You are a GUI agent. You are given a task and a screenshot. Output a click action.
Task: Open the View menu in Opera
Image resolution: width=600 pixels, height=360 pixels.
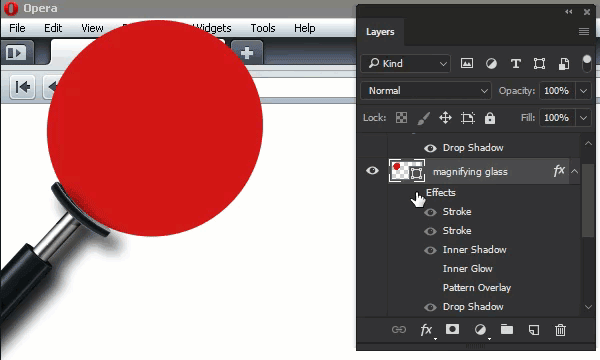[92, 28]
